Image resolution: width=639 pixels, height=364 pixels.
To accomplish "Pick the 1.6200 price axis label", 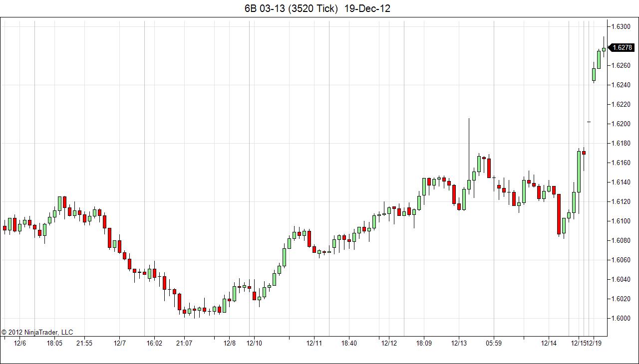I will tap(622, 124).
